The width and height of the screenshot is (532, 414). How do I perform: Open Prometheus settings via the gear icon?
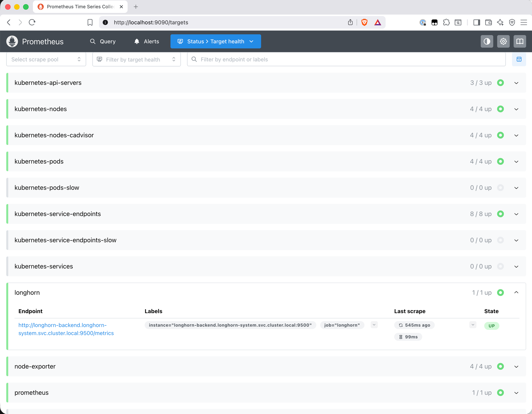503,41
